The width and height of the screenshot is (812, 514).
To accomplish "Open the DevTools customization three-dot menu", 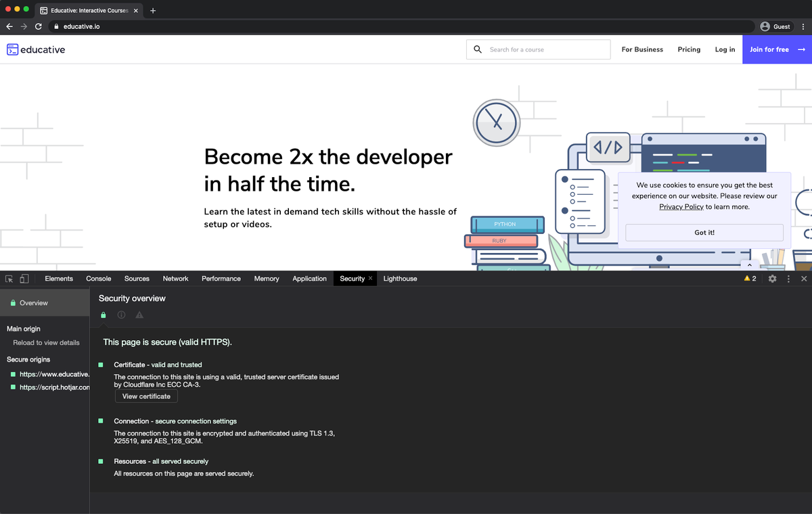I will tap(788, 279).
